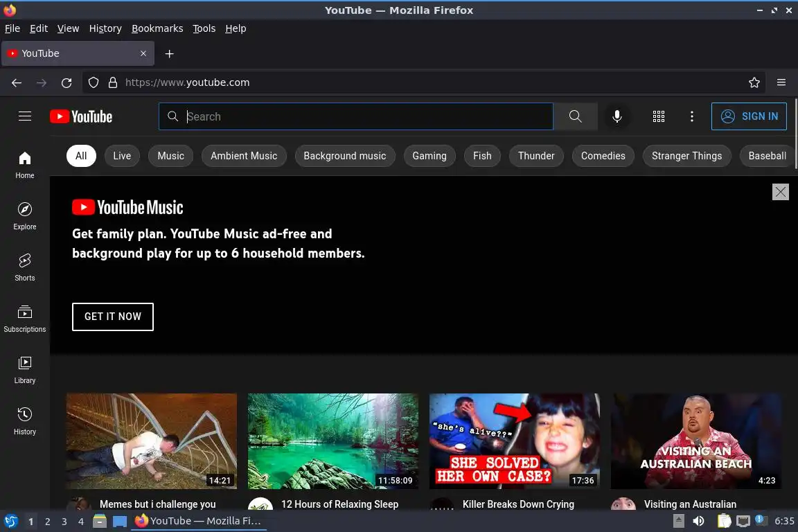Open Visiting an Australian Beach thumbnail
Image resolution: width=798 pixels, height=532 pixels.
(x=695, y=441)
